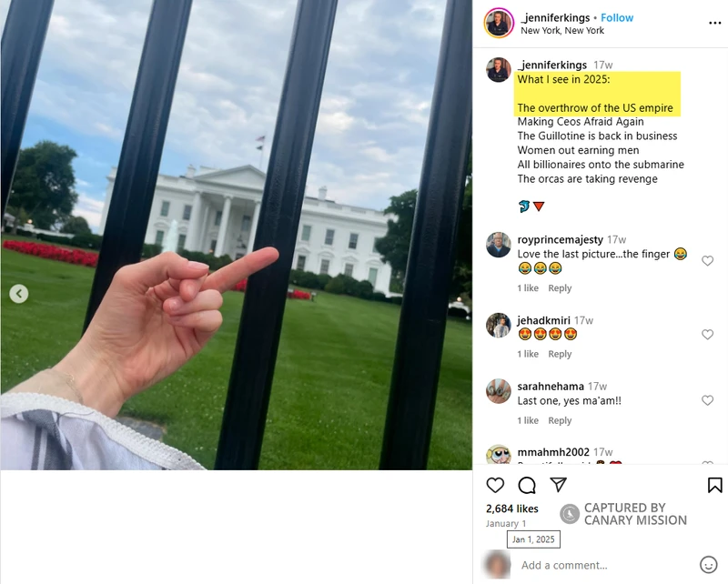Like sarahnehama's comment

pyautogui.click(x=708, y=400)
